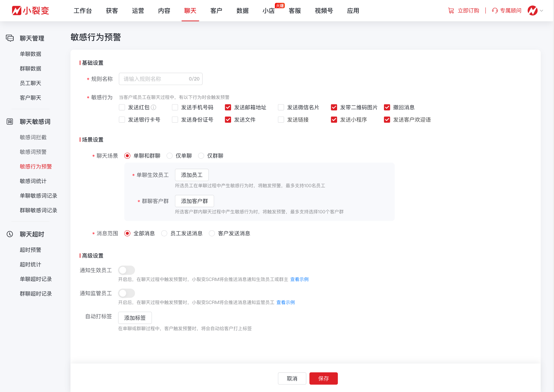Open 查看示例 link for 通知监管员工
The image size is (554, 392).
(x=285, y=302)
